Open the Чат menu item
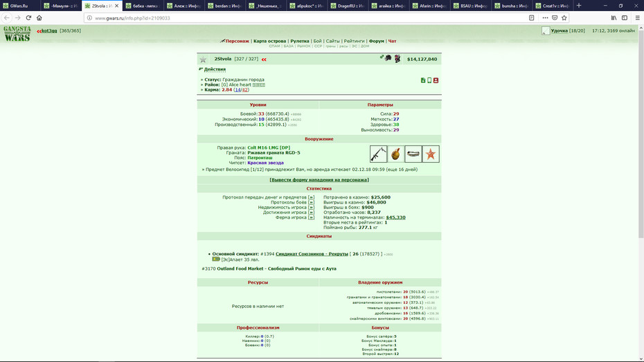 392,41
